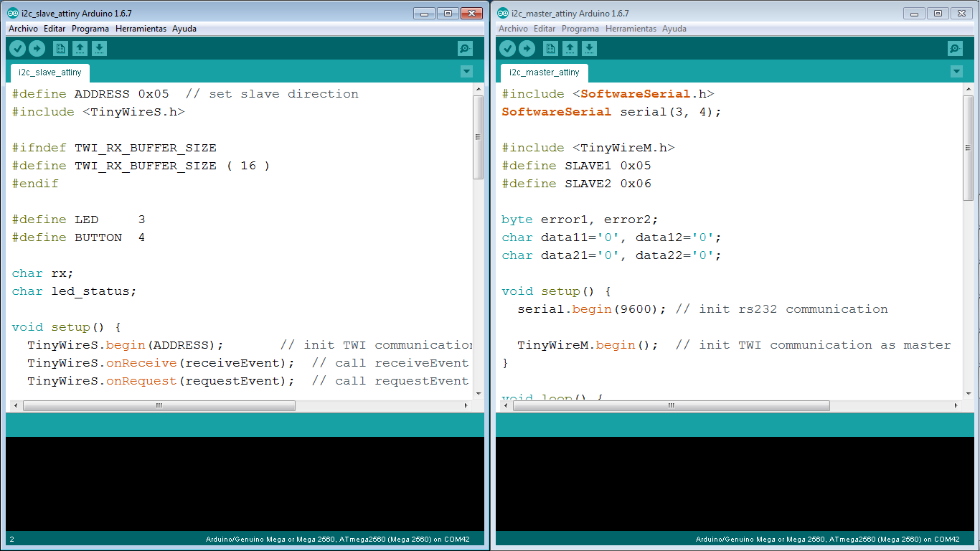Image resolution: width=980 pixels, height=551 pixels.
Task: Create new sketch in i2c_slave_attiny window
Action: pos(61,48)
